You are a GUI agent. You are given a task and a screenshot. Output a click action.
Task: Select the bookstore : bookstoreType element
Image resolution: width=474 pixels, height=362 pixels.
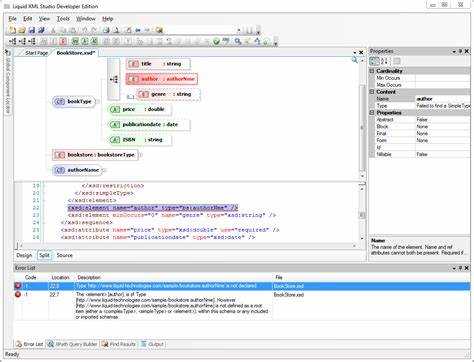click(95, 155)
